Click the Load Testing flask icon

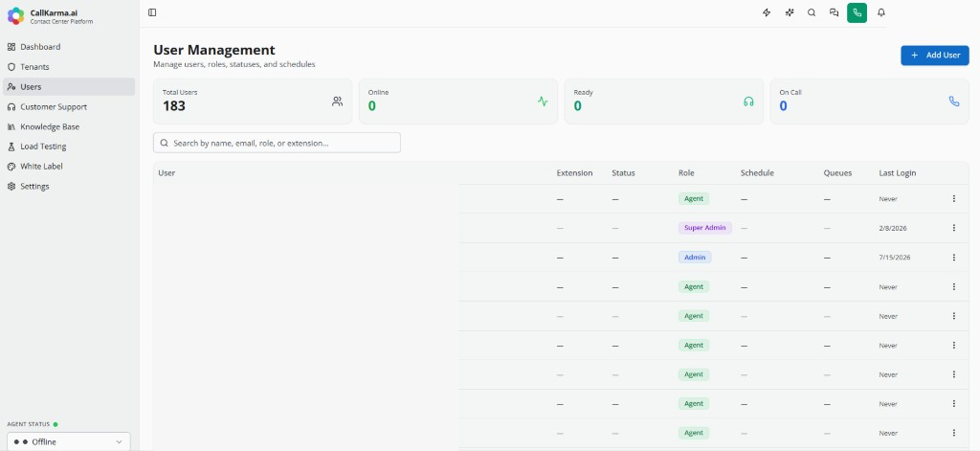click(x=11, y=147)
